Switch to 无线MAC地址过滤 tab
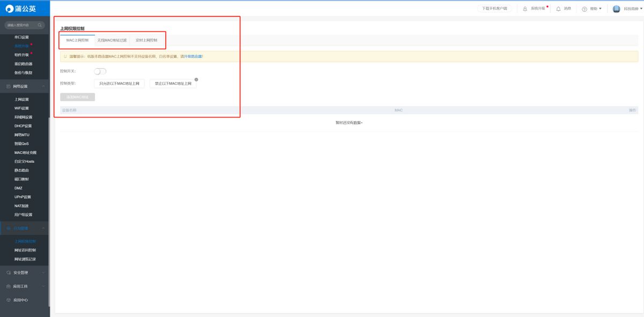Viewport: 644px width, 317px height. pyautogui.click(x=112, y=40)
